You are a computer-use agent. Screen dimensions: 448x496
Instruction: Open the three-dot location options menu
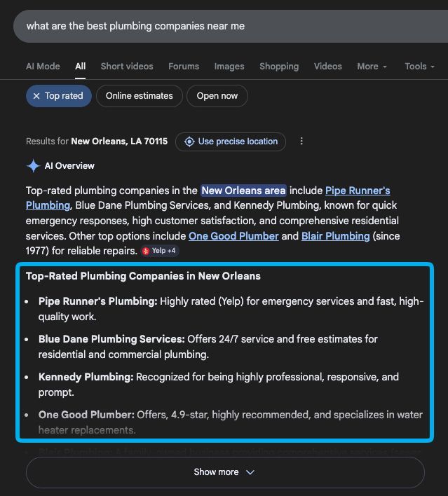pyautogui.click(x=301, y=142)
